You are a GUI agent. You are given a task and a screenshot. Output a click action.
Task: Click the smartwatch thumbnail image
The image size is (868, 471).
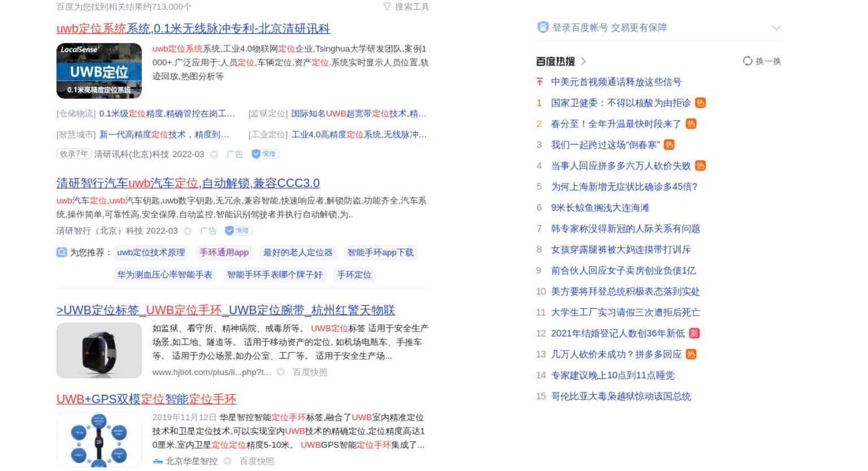(99, 350)
